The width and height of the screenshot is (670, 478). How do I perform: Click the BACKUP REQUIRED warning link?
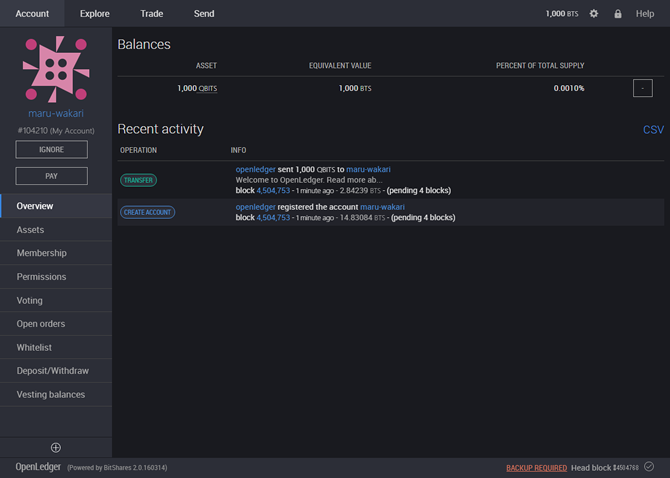click(x=537, y=467)
